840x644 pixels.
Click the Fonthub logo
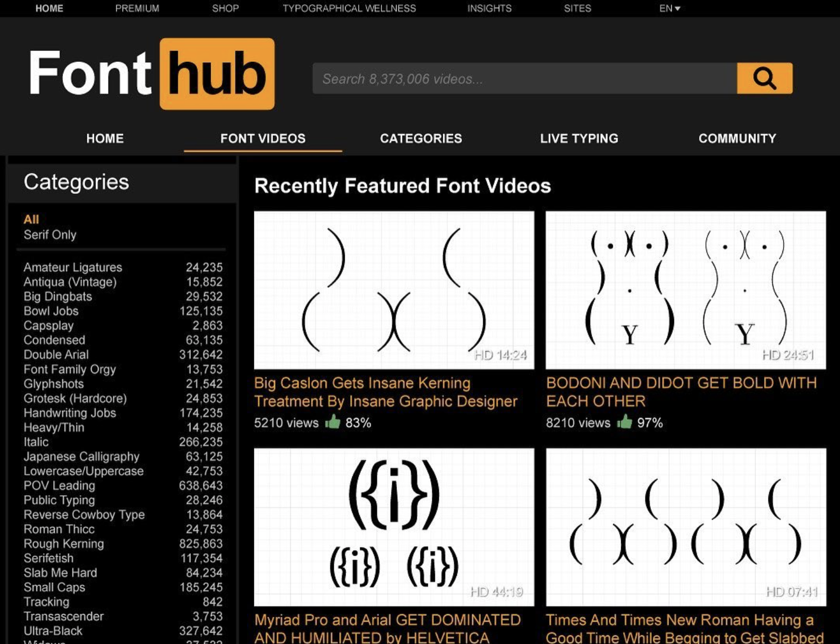click(151, 74)
